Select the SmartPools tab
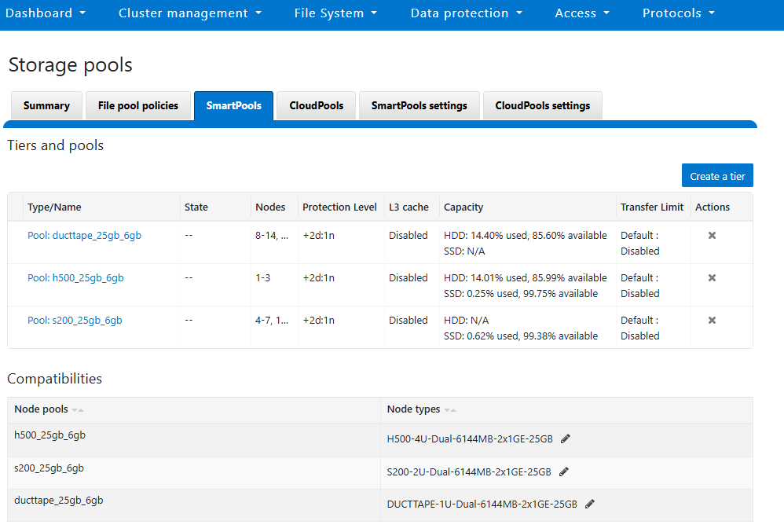The width and height of the screenshot is (784, 532). [234, 105]
